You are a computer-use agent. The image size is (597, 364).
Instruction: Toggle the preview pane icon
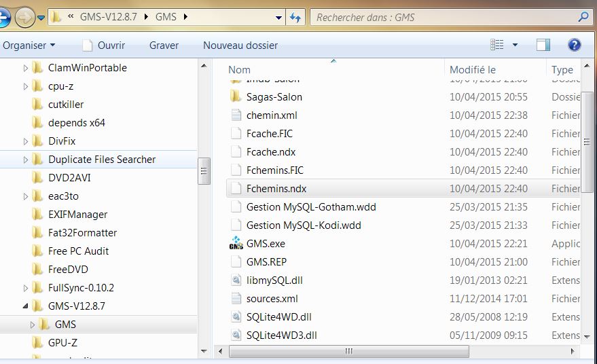[x=543, y=45]
